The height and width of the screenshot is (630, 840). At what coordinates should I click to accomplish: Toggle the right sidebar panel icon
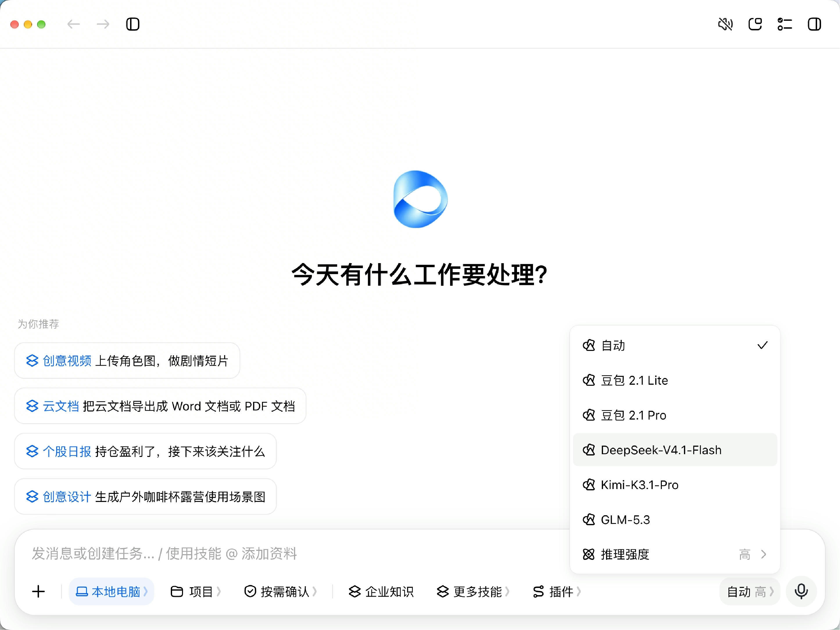coord(814,24)
